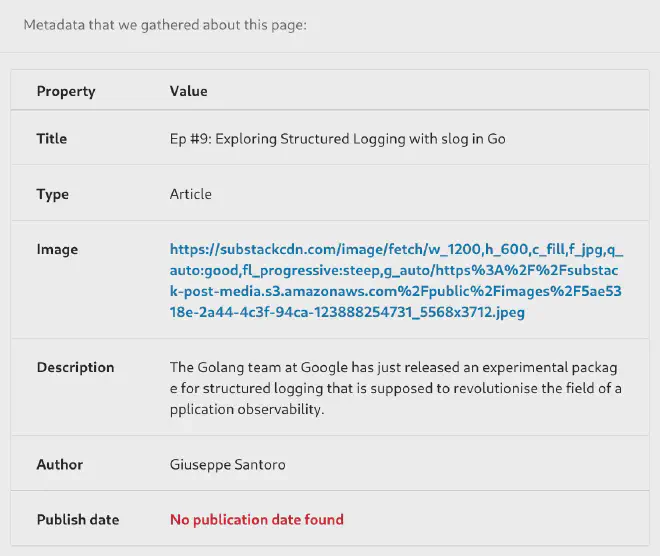Select the 'Publish date' property label
This screenshot has height=556, width=660.
[78, 519]
